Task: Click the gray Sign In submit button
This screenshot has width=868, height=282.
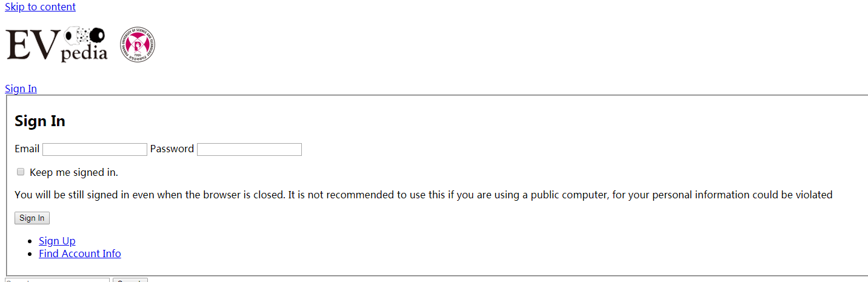Action: [x=32, y=218]
